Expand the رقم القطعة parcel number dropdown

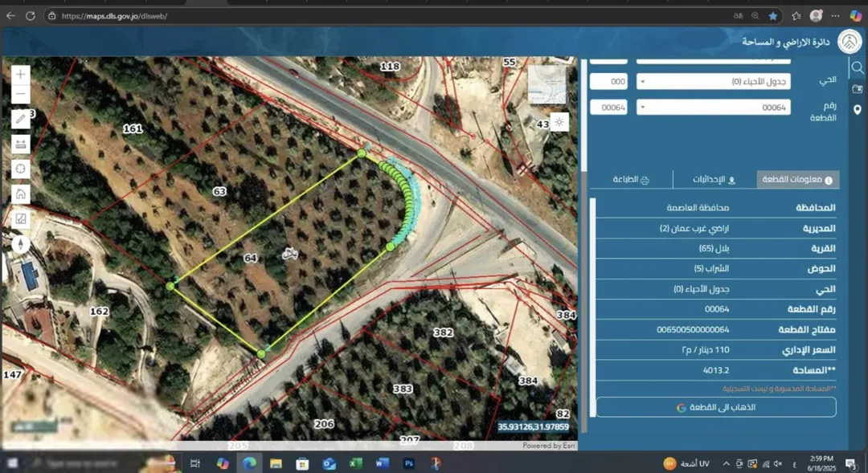[714, 108]
